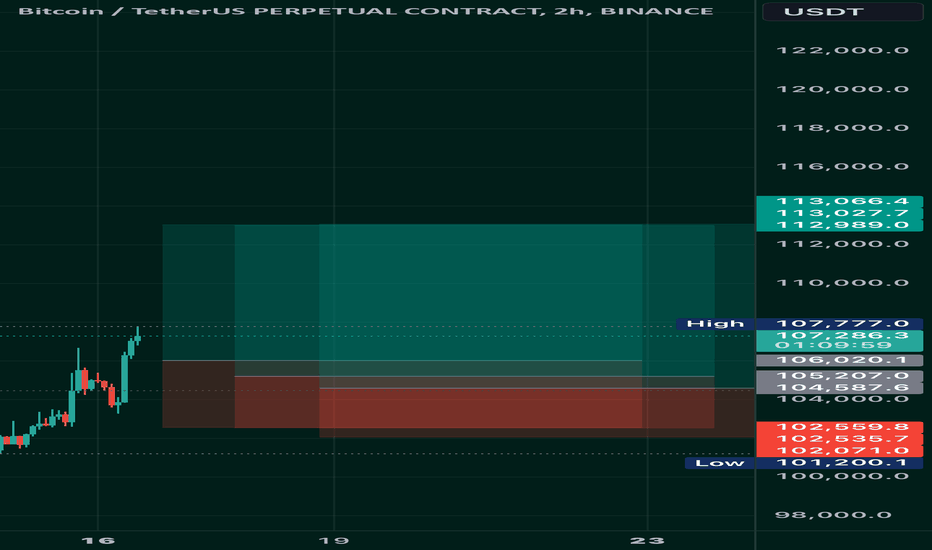This screenshot has height=550, width=932.
Task: Click the current price label 107,286.3
Action: pyautogui.click(x=842, y=336)
